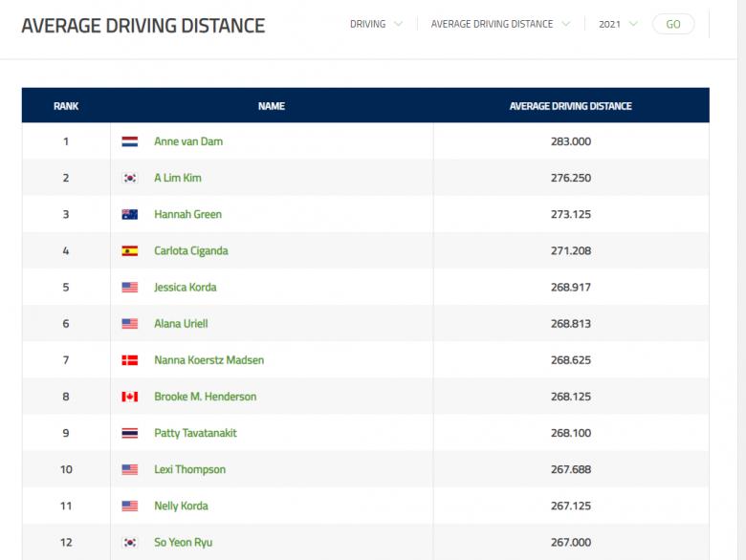Click the Netherlands flag beside Anne van Dam
The width and height of the screenshot is (746, 560).
pos(130,141)
